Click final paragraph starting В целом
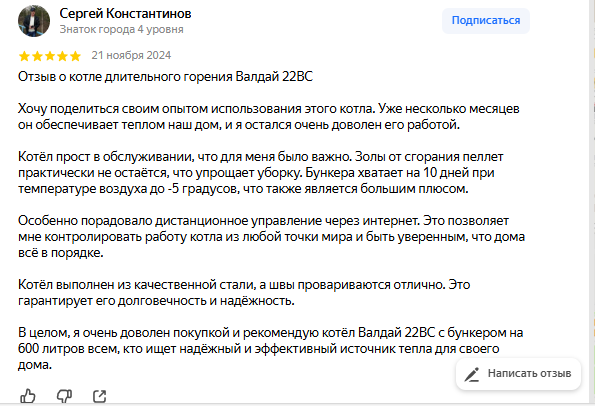 271,348
